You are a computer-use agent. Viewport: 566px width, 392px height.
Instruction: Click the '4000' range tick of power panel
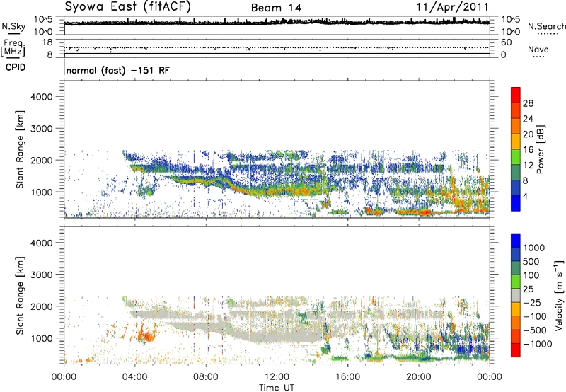tap(42, 97)
